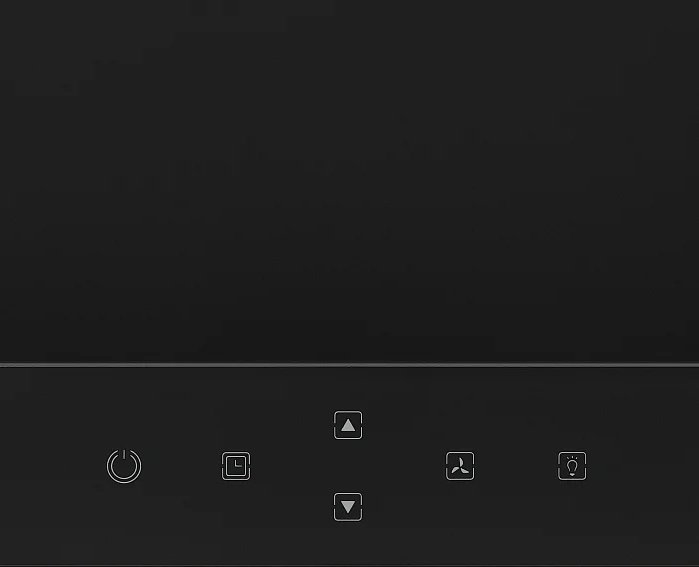
Task: Lower the fan level using downward triangle
Action: point(348,507)
